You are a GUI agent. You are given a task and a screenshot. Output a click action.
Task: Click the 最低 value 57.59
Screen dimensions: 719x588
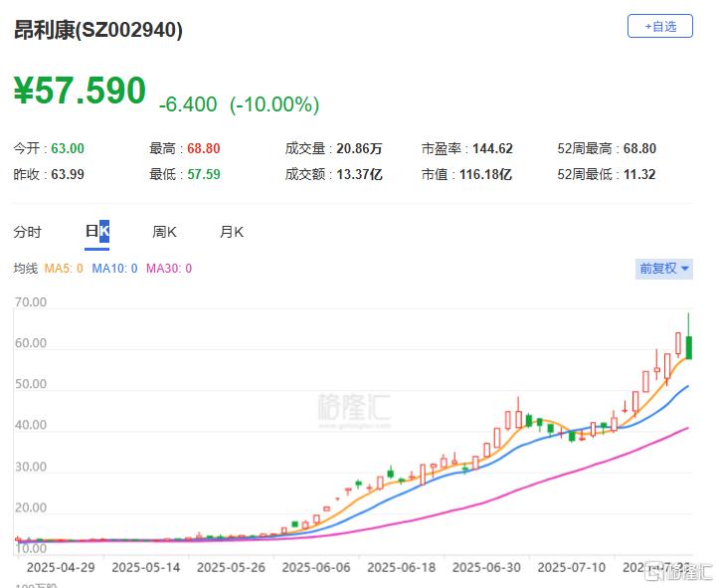tap(204, 174)
